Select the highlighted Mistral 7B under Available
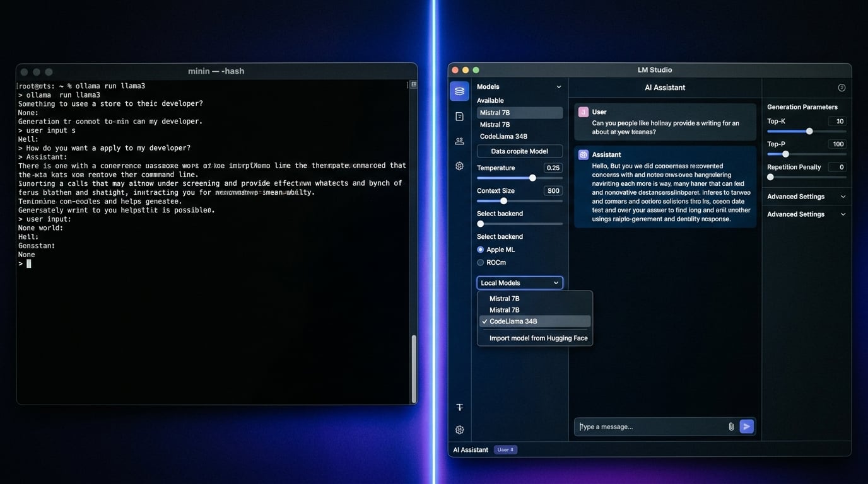This screenshot has height=484, width=868. point(520,113)
